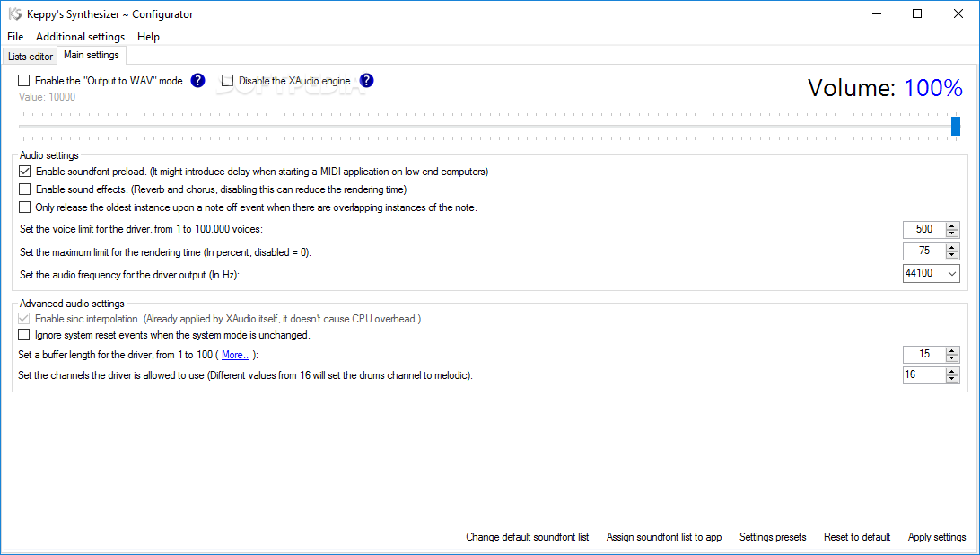Viewport: 980px width, 555px height.
Task: Increase maximum rendering time limit arrow
Action: 952,247
